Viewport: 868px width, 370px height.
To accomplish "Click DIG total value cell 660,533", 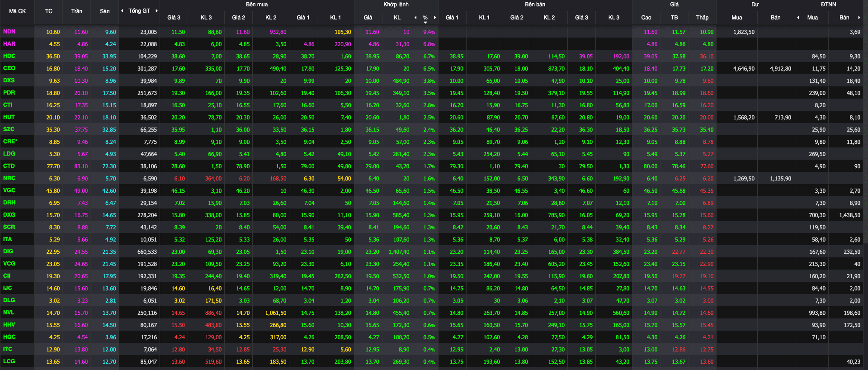I will 147,252.
